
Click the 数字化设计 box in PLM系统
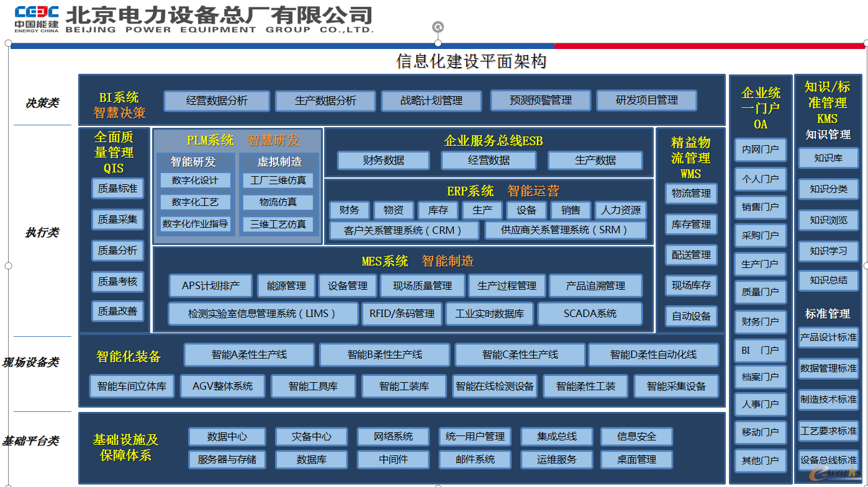click(195, 181)
